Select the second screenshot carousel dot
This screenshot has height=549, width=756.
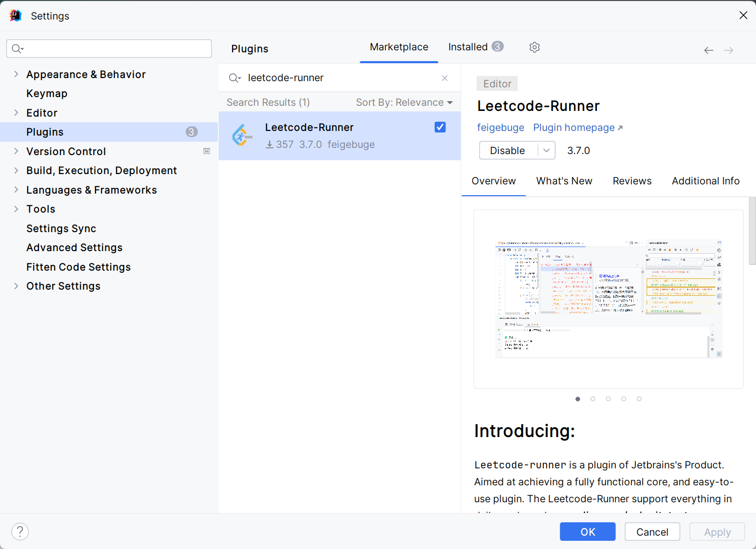(593, 399)
